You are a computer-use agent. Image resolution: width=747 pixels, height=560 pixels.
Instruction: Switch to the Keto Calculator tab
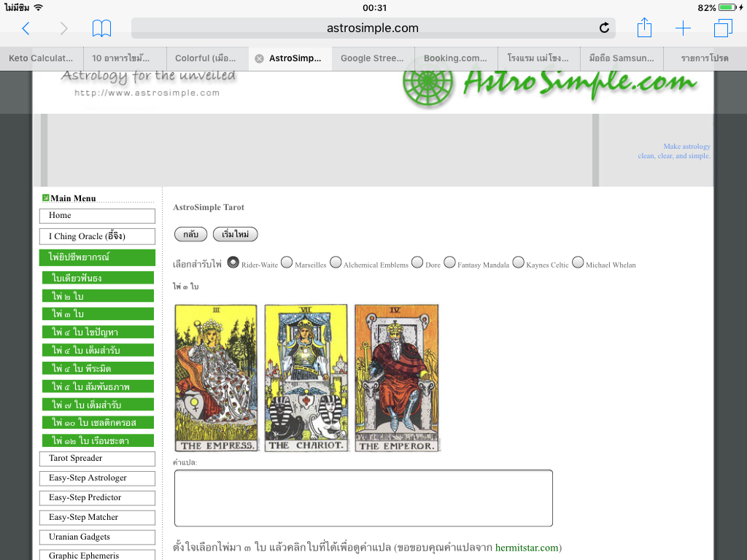42,58
